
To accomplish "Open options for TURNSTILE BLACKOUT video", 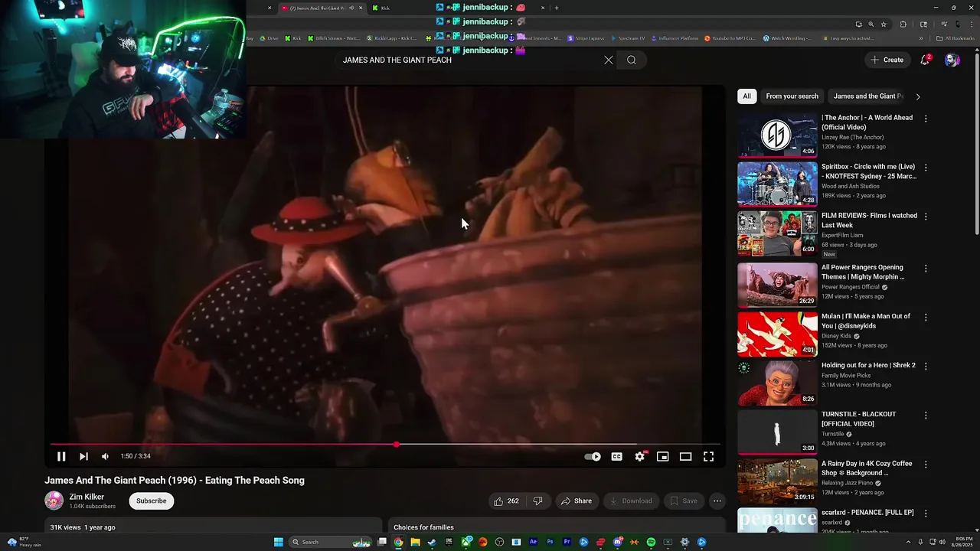I will [926, 416].
